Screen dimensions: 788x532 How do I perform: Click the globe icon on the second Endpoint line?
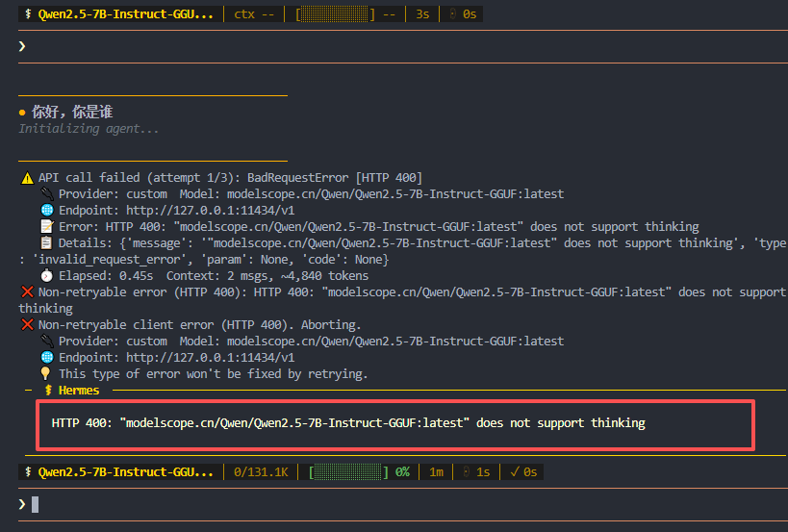pyautogui.click(x=47, y=357)
